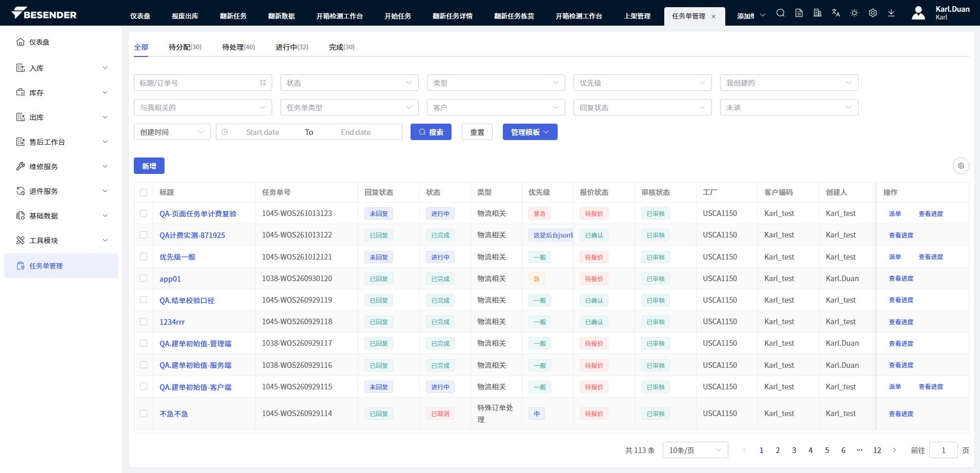Screen dimensions: 980x473
Task: Click 派单 for 优先级一般 row
Action: click(x=895, y=257)
